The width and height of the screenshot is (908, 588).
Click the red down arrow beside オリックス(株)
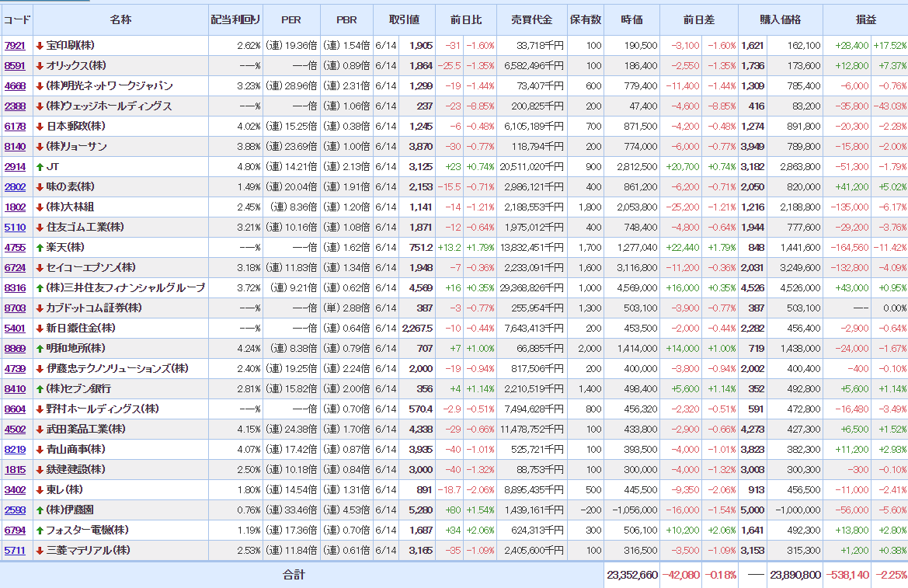(x=40, y=65)
